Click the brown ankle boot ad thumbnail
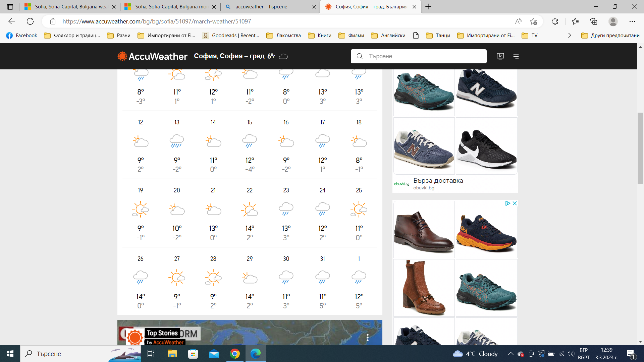This screenshot has width=644, height=362. point(424,288)
